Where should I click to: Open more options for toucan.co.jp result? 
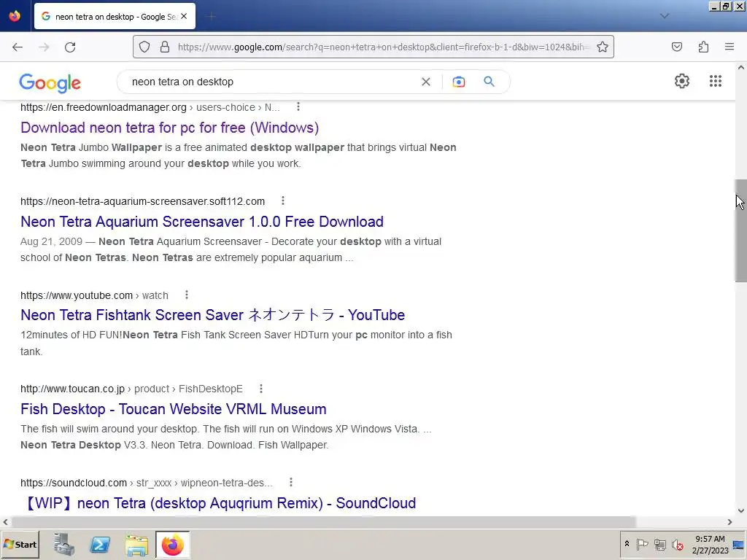261,389
